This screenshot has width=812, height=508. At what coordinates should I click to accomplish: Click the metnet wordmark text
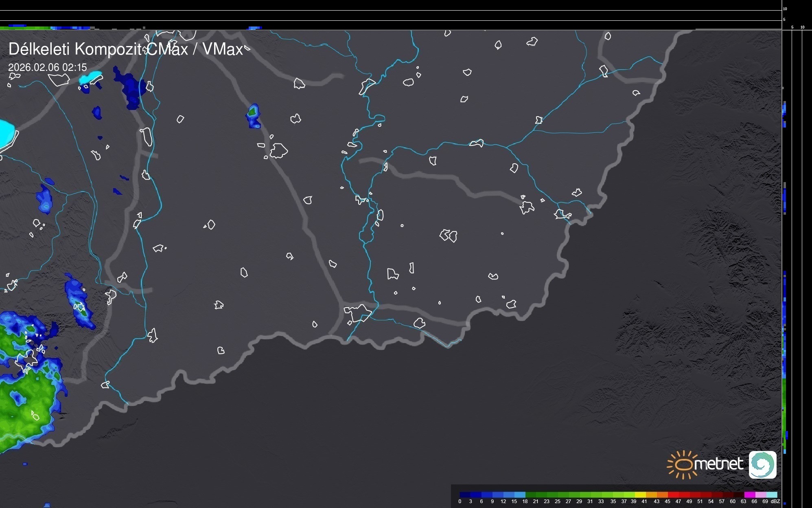coord(718,464)
